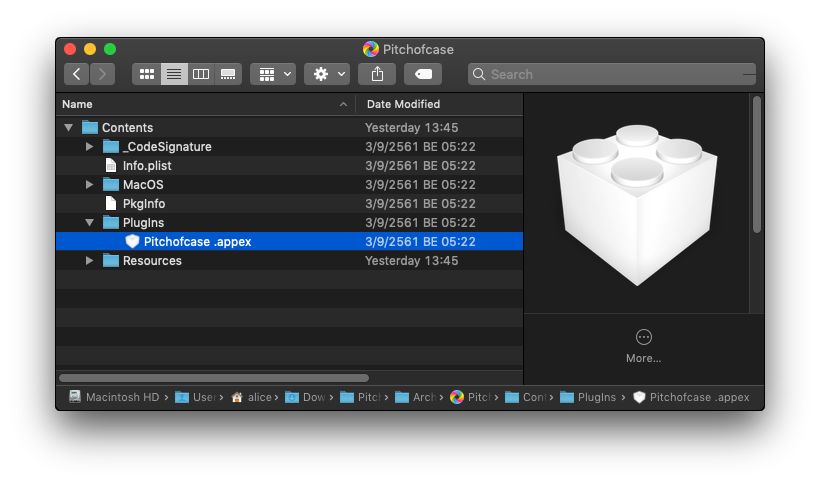Go back using the back arrow

click(x=77, y=74)
